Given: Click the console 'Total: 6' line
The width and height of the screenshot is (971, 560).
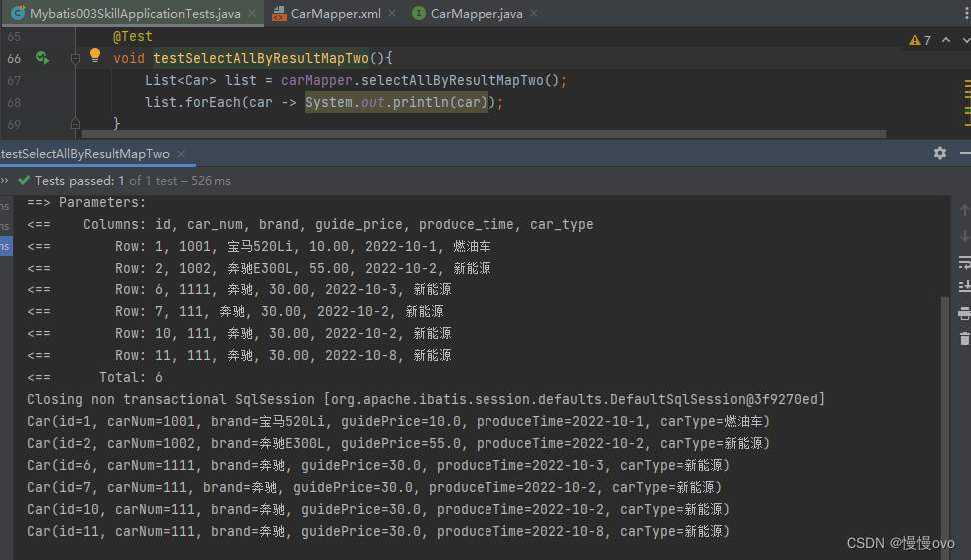Looking at the screenshot, I should point(95,377).
